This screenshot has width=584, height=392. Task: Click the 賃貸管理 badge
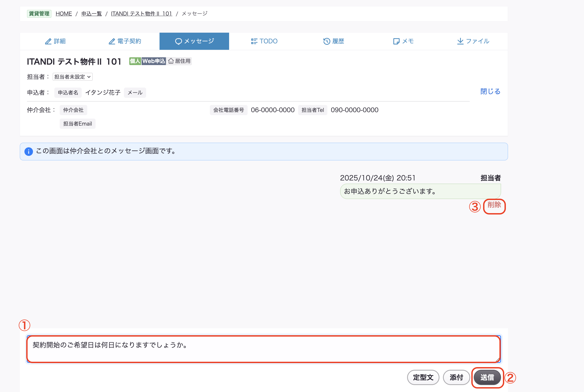pyautogui.click(x=39, y=14)
